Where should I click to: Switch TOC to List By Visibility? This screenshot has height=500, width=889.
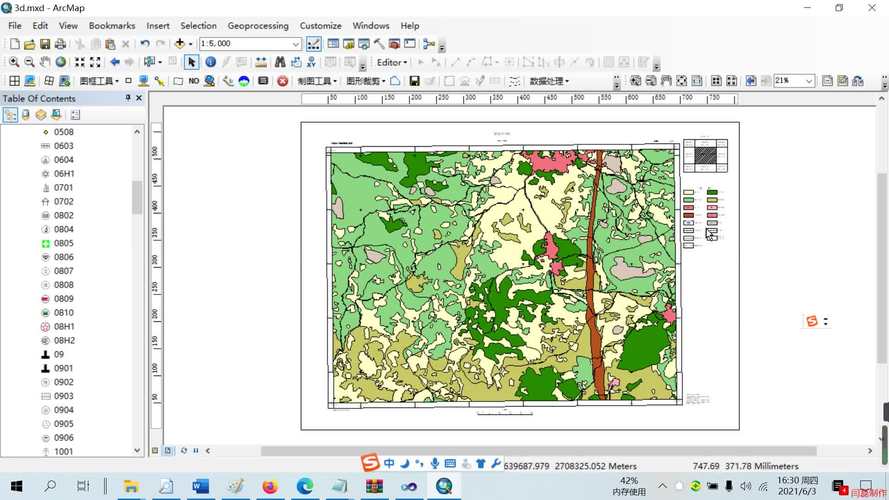click(41, 115)
